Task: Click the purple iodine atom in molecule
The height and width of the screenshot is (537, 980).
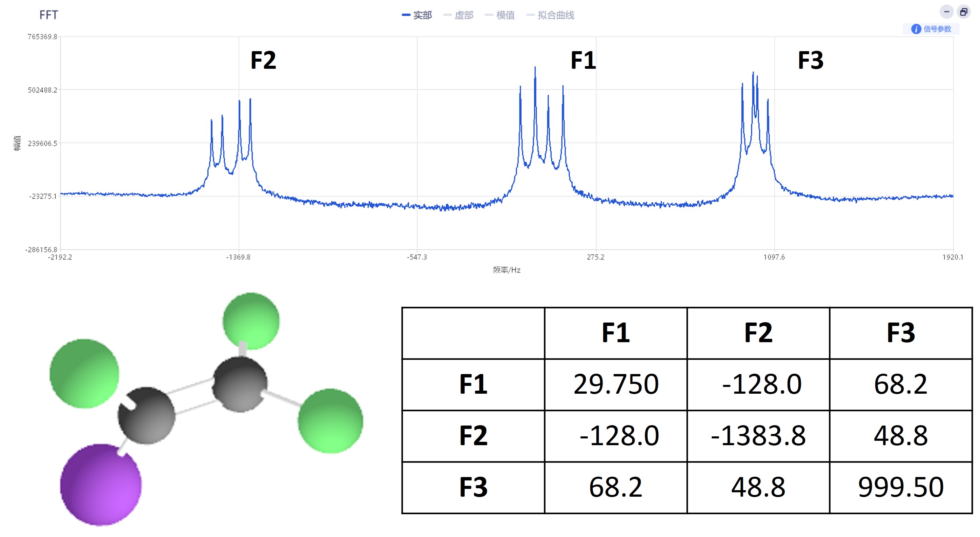Action: tap(101, 485)
